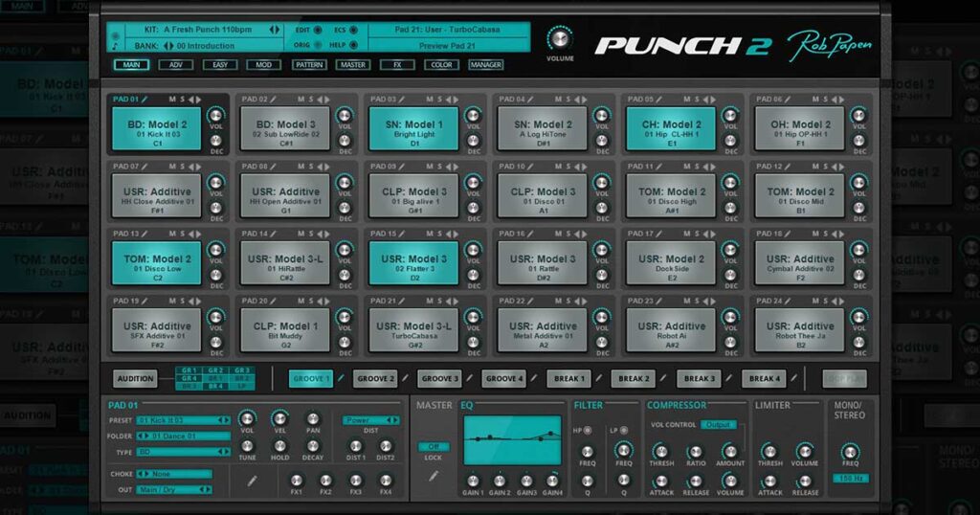Trigger the BD: Model 2 pad

coord(157,128)
